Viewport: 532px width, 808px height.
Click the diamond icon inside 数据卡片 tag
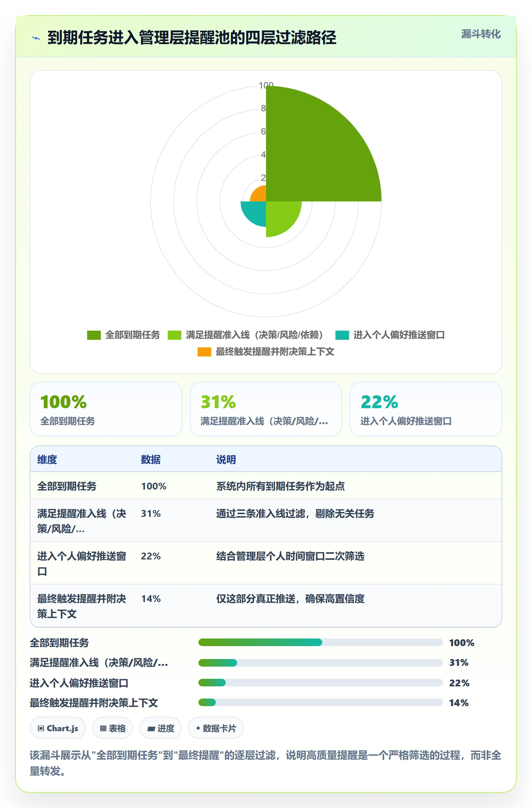(198, 728)
